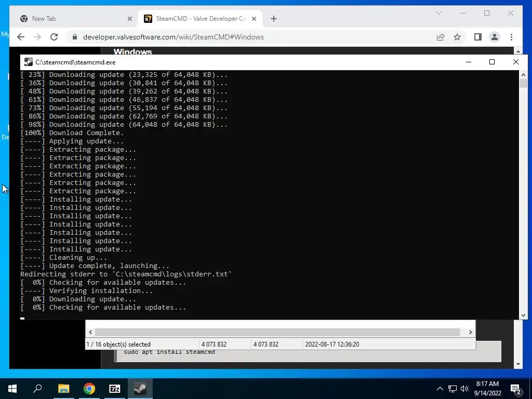Go back in Chrome browser
This screenshot has width=532, height=399.
pos(21,37)
